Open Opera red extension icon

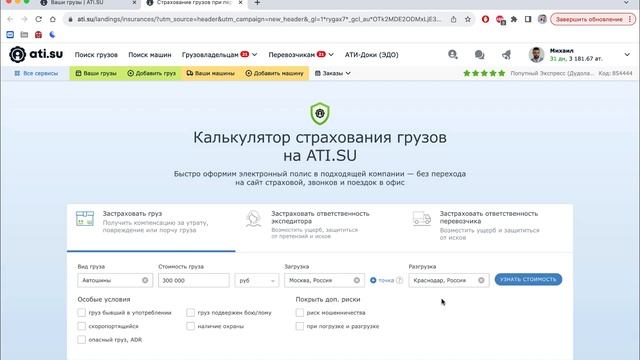click(x=485, y=19)
